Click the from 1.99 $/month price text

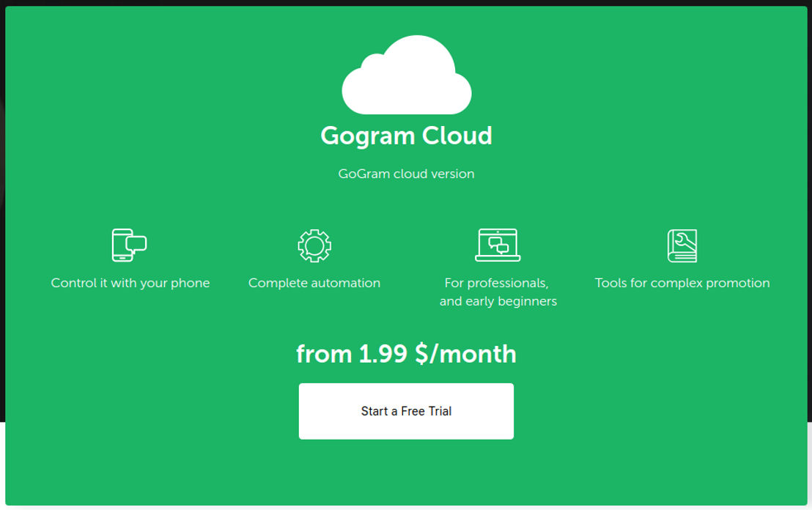coord(407,354)
